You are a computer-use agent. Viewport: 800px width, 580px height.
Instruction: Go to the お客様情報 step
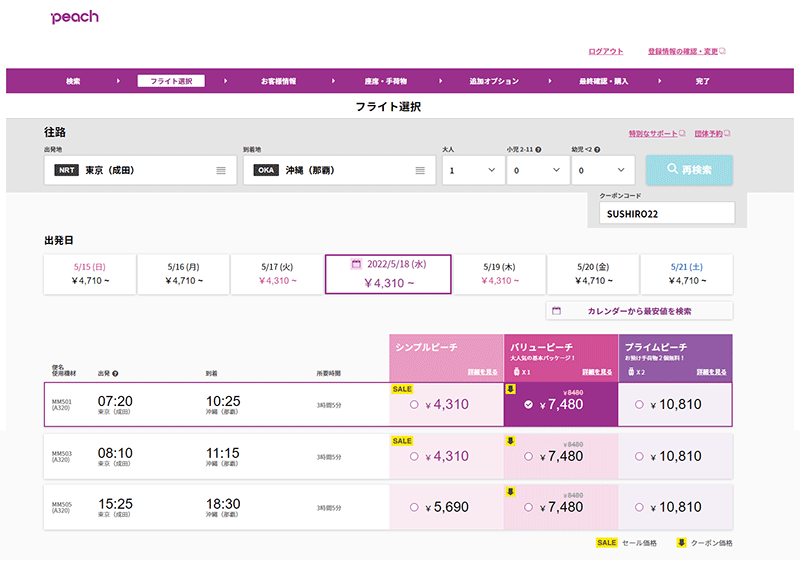[x=279, y=81]
